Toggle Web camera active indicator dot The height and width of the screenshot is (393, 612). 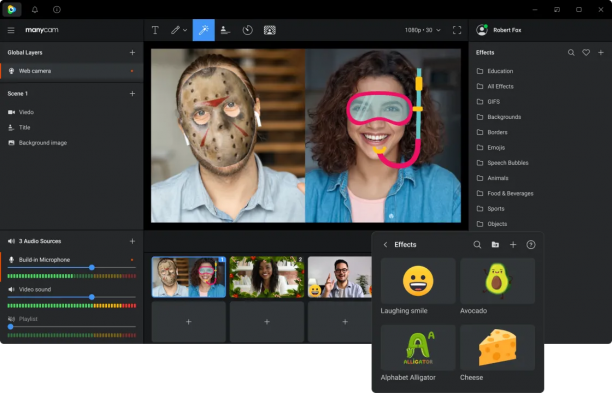(132, 71)
